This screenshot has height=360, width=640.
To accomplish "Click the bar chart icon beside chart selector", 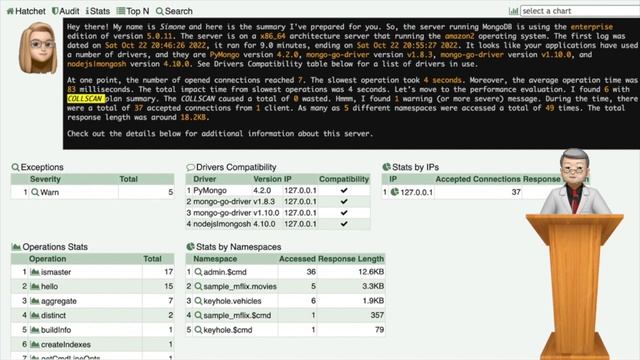I will [x=513, y=11].
